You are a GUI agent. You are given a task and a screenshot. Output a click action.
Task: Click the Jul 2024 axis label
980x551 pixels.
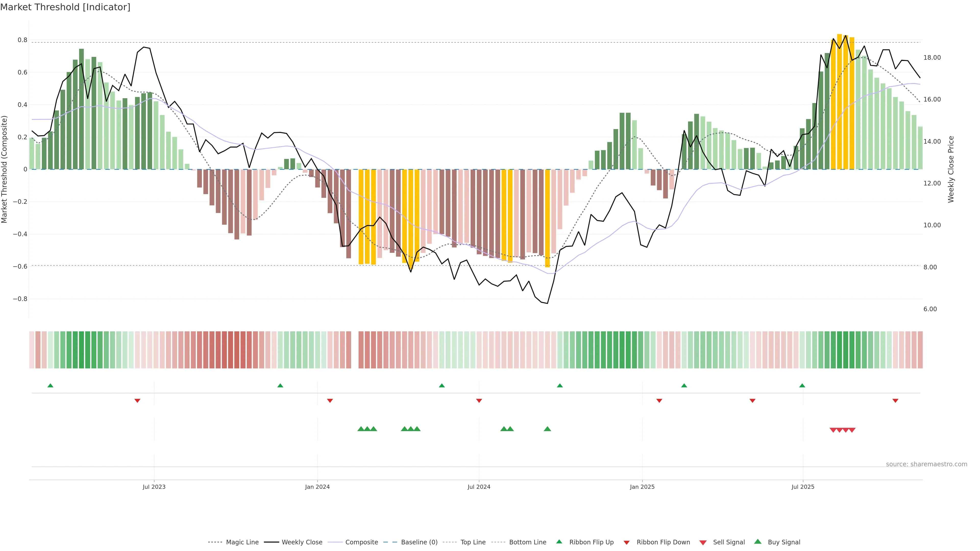(x=479, y=487)
